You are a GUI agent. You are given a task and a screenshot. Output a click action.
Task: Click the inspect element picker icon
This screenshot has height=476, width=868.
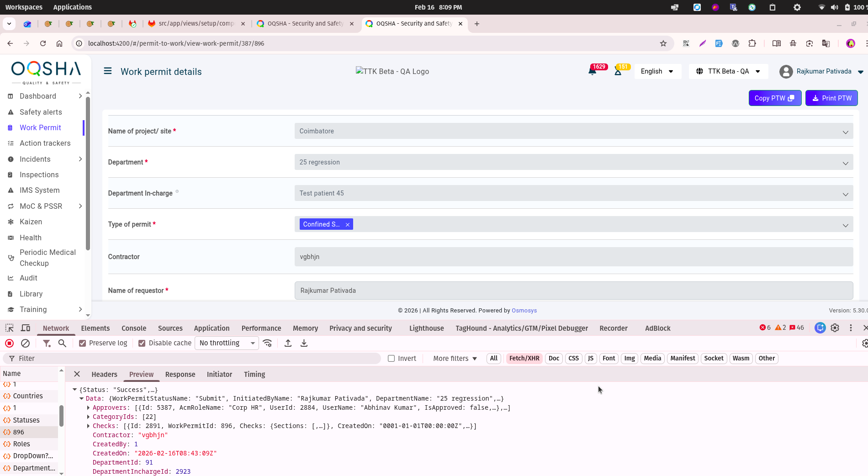9,328
